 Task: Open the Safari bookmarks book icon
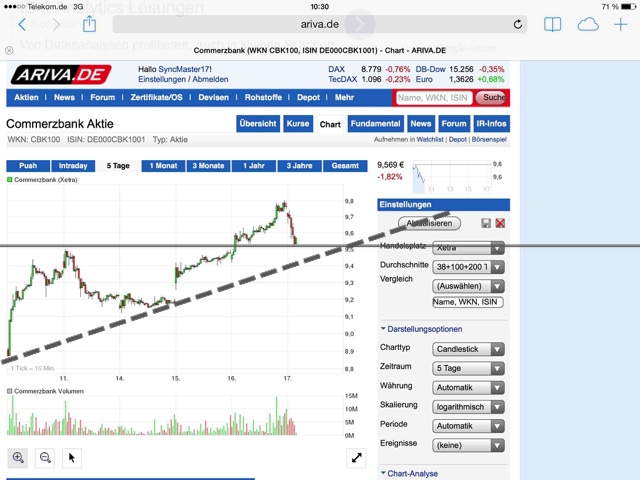coord(553,24)
